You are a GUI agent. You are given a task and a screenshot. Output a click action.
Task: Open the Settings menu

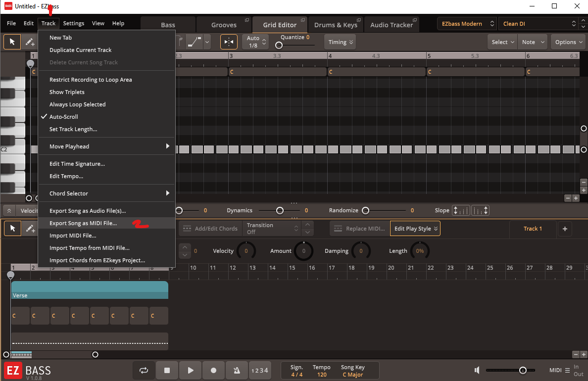coord(73,23)
